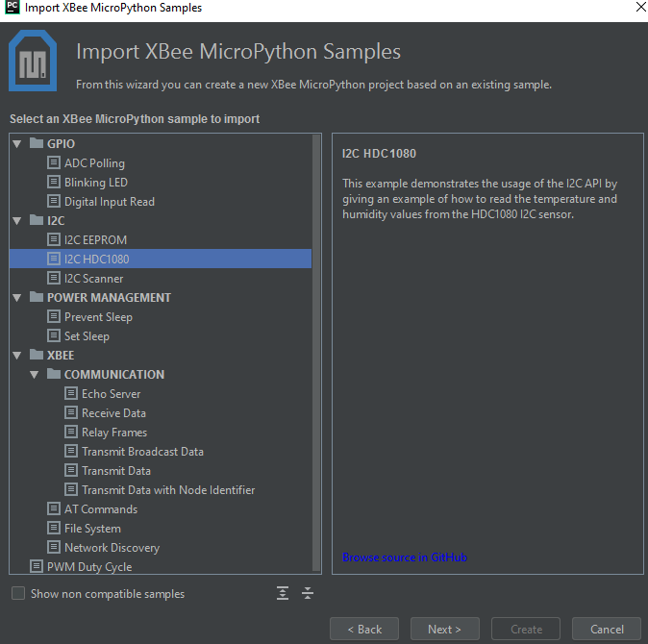Collapse the XBEE folder arrow
Image resolution: width=648 pixels, height=644 pixels.
click(17, 356)
